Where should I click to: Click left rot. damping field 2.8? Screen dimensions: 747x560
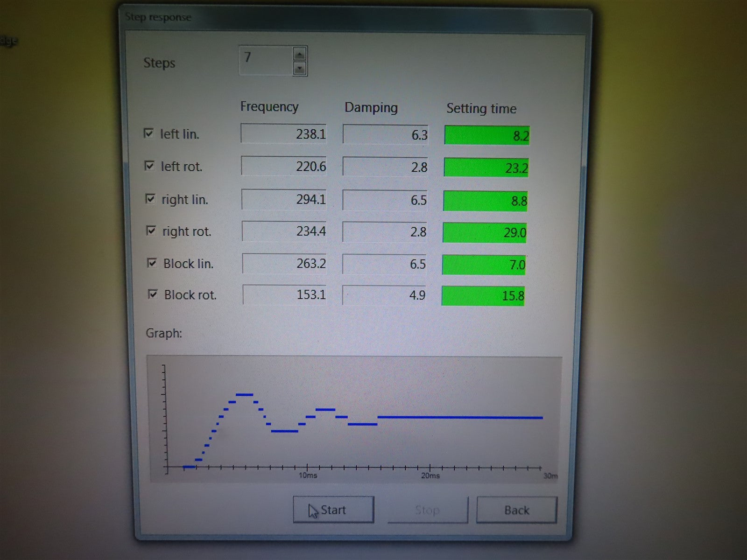[385, 167]
